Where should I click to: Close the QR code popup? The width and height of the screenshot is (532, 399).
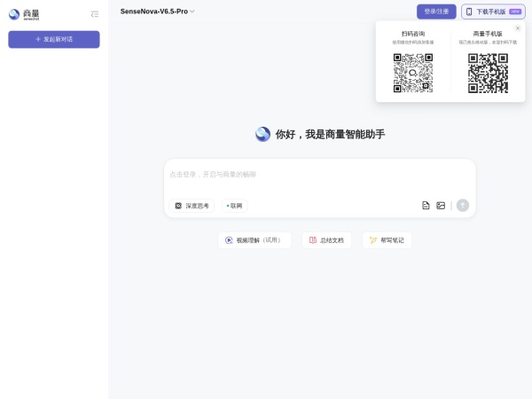(518, 28)
